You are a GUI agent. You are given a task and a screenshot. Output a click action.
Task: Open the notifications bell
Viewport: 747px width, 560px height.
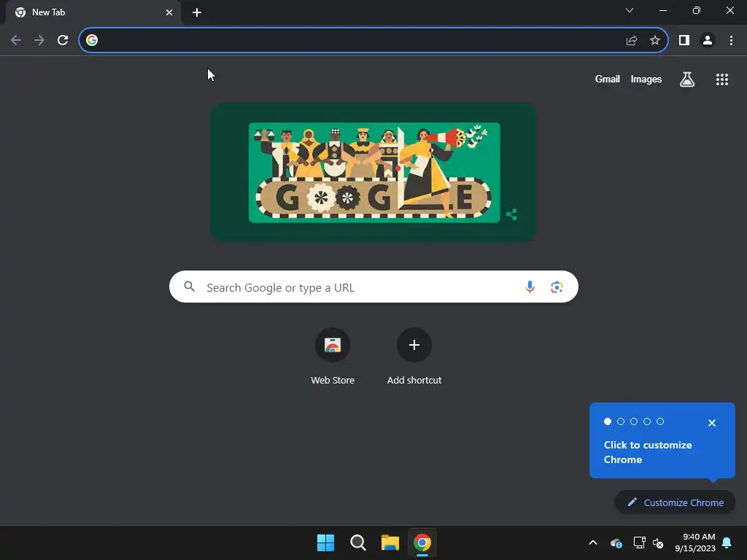tap(727, 542)
